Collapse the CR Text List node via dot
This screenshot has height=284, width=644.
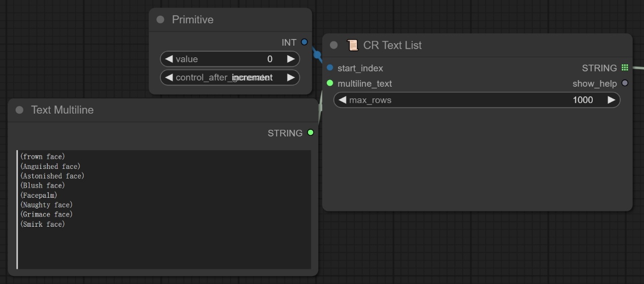tap(333, 45)
